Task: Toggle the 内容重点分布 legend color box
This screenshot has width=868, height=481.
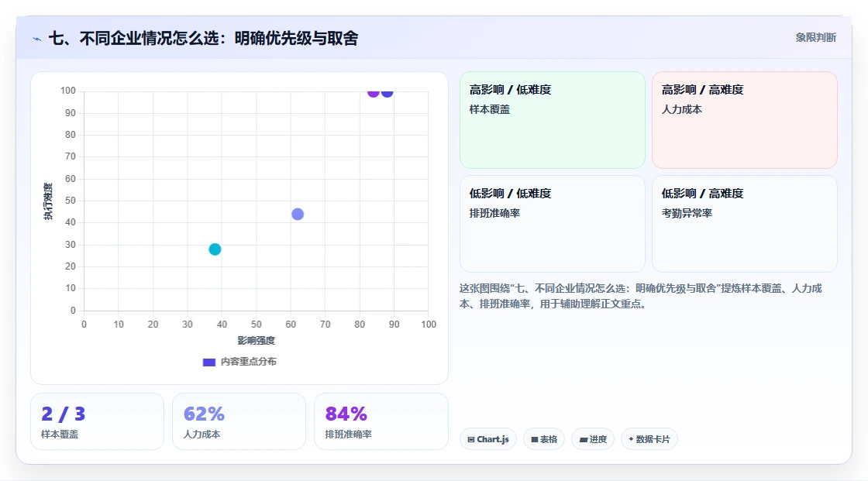Action: [208, 362]
